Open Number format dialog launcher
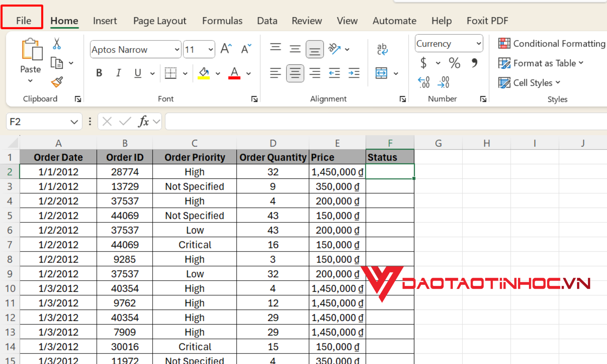Screen dimensions: 607x364 tap(483, 99)
